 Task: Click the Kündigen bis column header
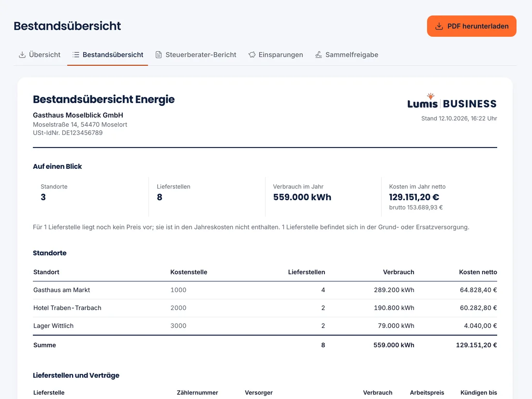click(479, 393)
